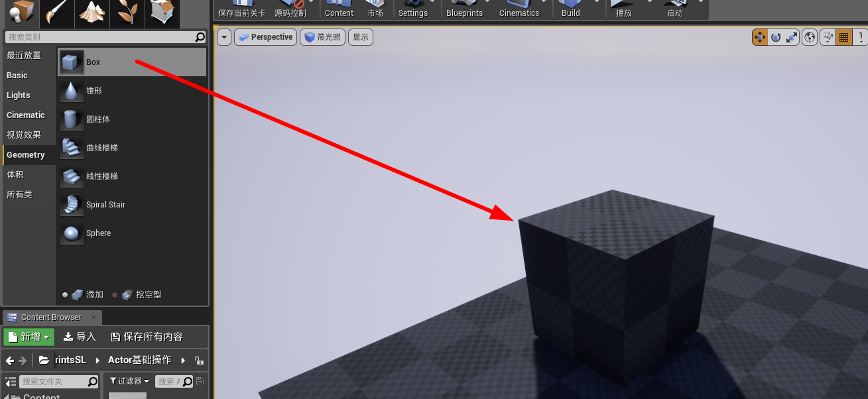Switch to the Geometry placement category
868x399 pixels.
25,154
